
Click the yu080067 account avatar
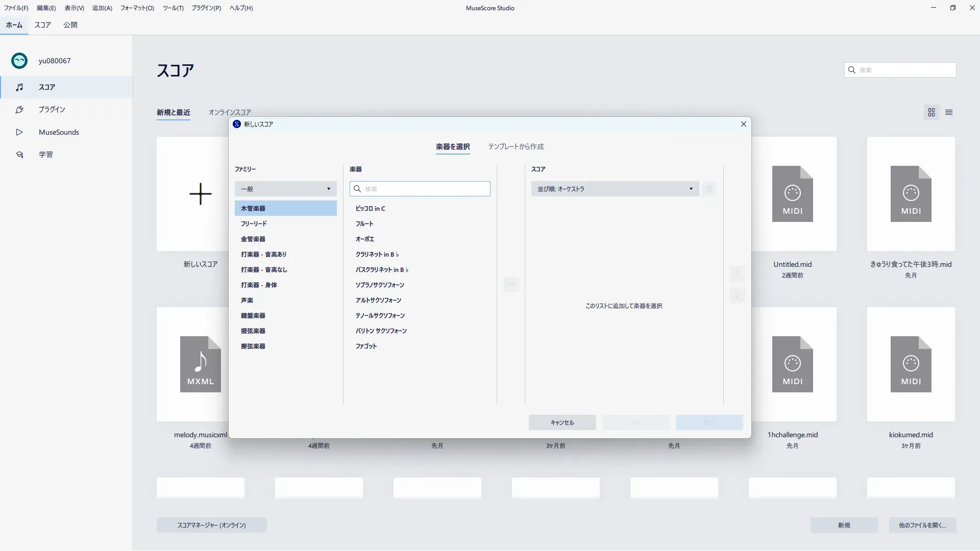(19, 61)
